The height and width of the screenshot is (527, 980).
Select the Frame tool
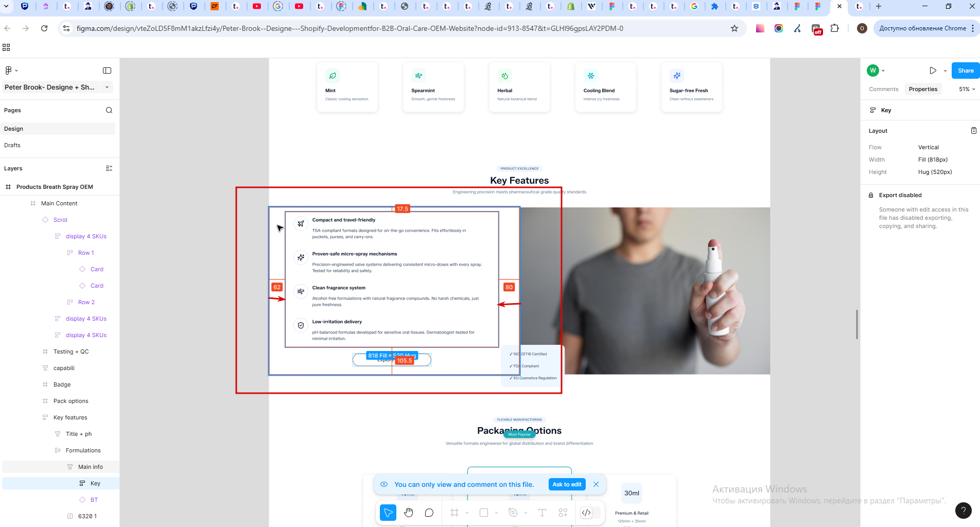pyautogui.click(x=454, y=513)
